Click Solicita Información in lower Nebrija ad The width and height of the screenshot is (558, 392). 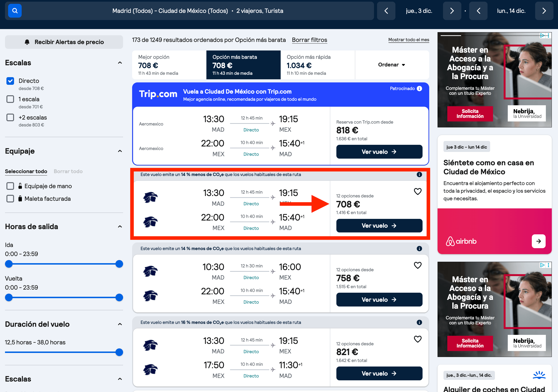click(x=470, y=343)
